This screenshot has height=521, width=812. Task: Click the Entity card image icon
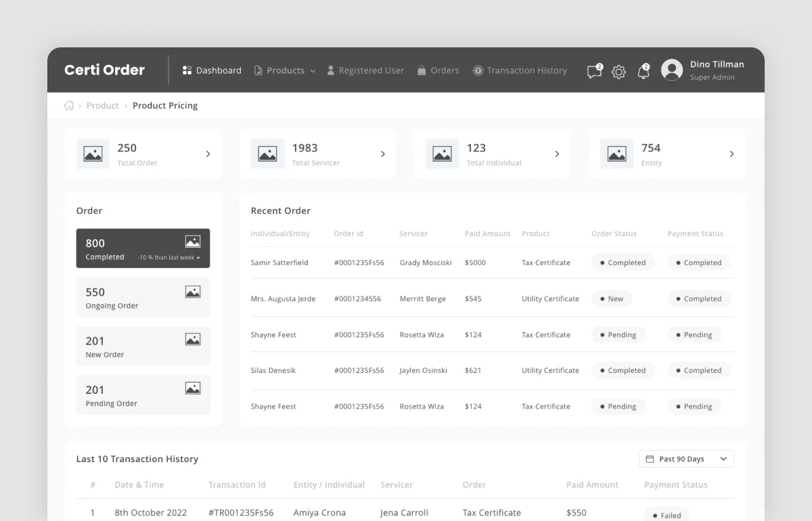[616, 154]
